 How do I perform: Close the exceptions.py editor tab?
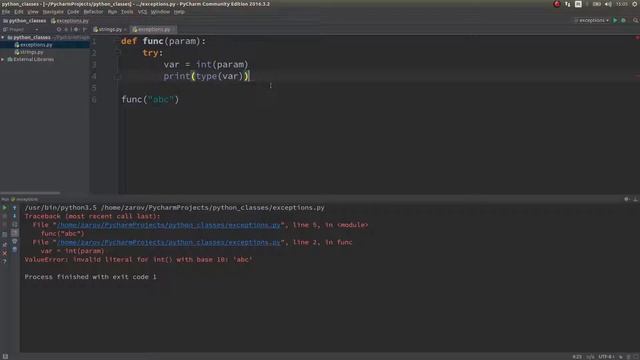(173, 29)
